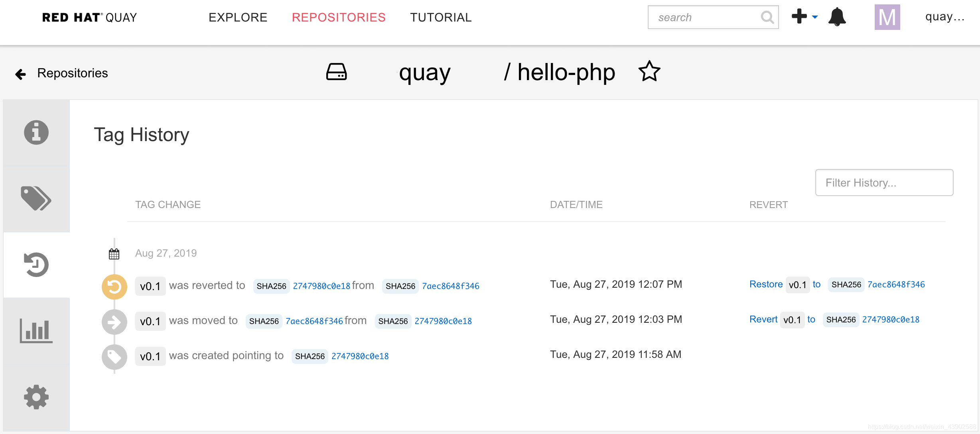Click Restore v0.1 link
980x434 pixels.
point(766,284)
